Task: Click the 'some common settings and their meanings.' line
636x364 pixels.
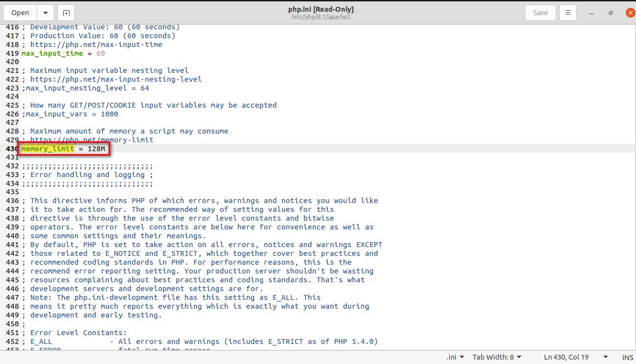Action: pyautogui.click(x=114, y=236)
